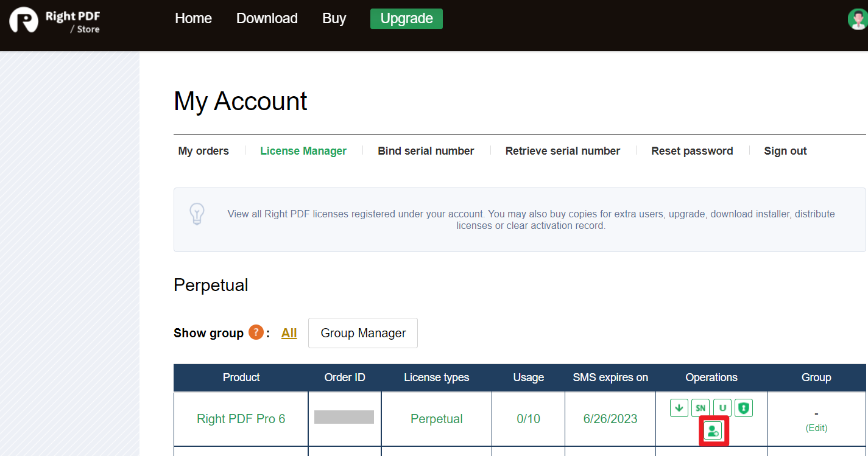Open the Download navigation item
Viewport: 868px width, 456px height.
tap(267, 18)
